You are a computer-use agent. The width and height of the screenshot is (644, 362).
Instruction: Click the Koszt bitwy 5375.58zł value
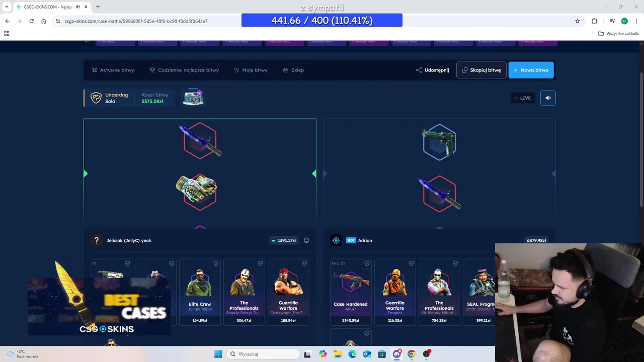(x=152, y=101)
